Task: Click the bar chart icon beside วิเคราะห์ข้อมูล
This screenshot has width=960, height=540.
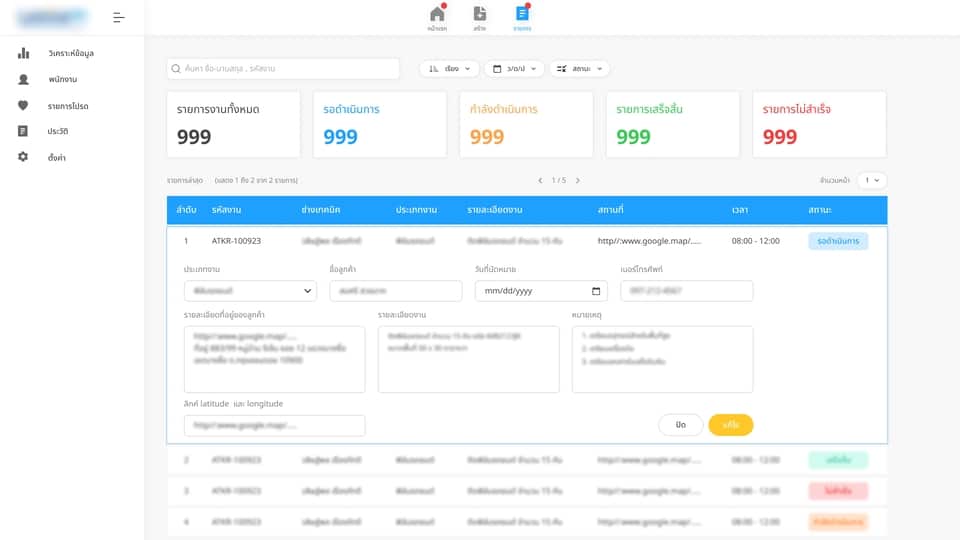Action: click(x=23, y=53)
